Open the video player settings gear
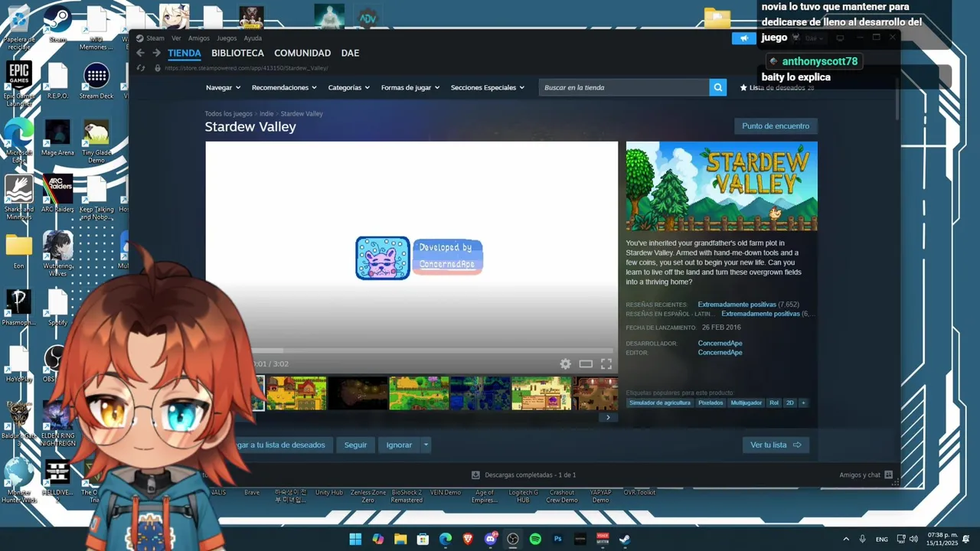The image size is (980, 551). [565, 364]
